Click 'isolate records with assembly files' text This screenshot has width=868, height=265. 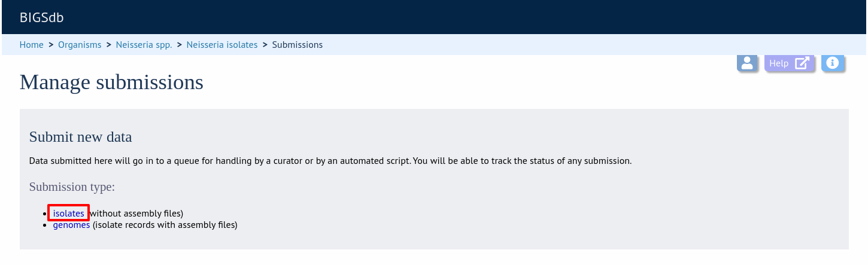tap(165, 225)
